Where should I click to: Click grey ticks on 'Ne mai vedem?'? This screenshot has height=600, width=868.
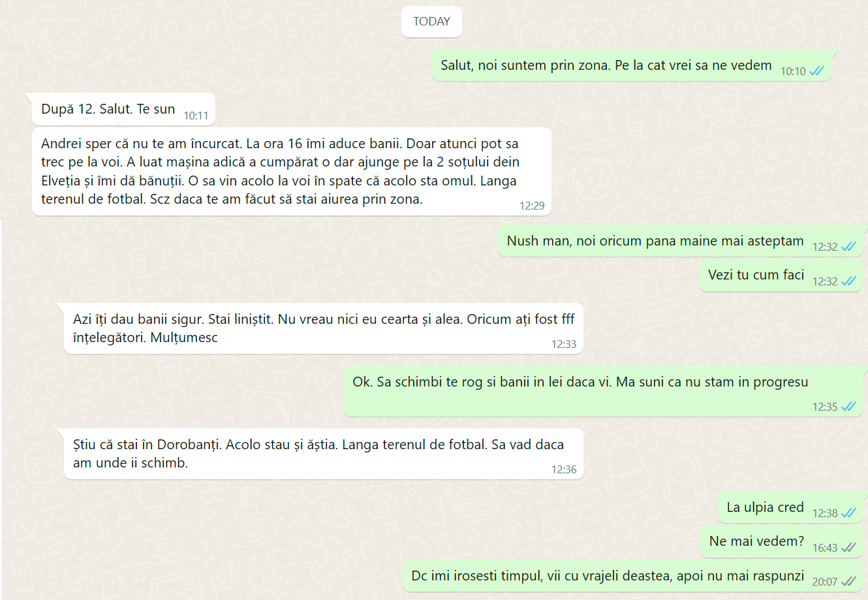pyautogui.click(x=848, y=548)
